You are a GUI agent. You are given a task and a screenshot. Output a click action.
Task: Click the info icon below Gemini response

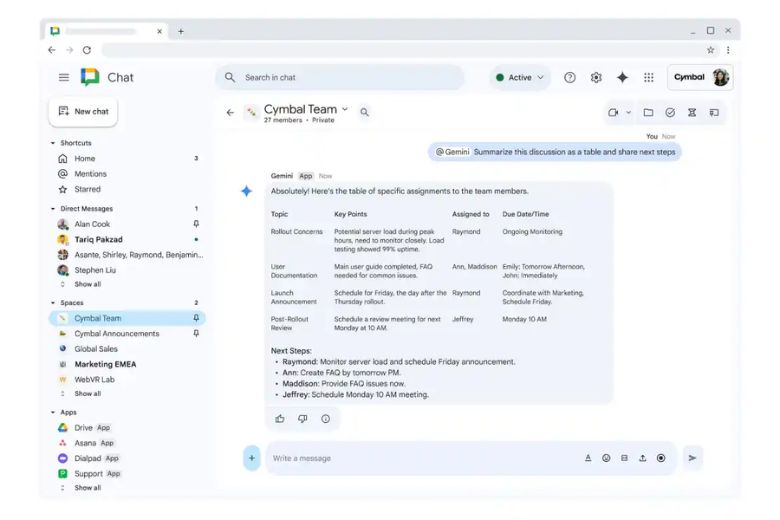(x=325, y=418)
